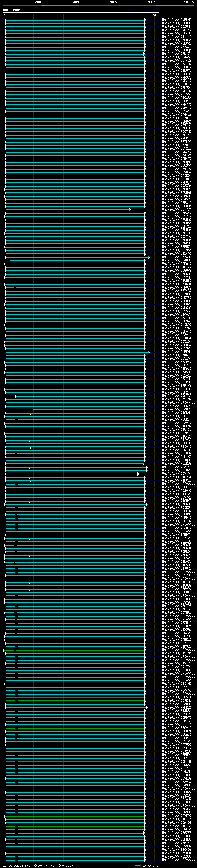Select hit UniRef100_Q9XF12

point(177,85)
